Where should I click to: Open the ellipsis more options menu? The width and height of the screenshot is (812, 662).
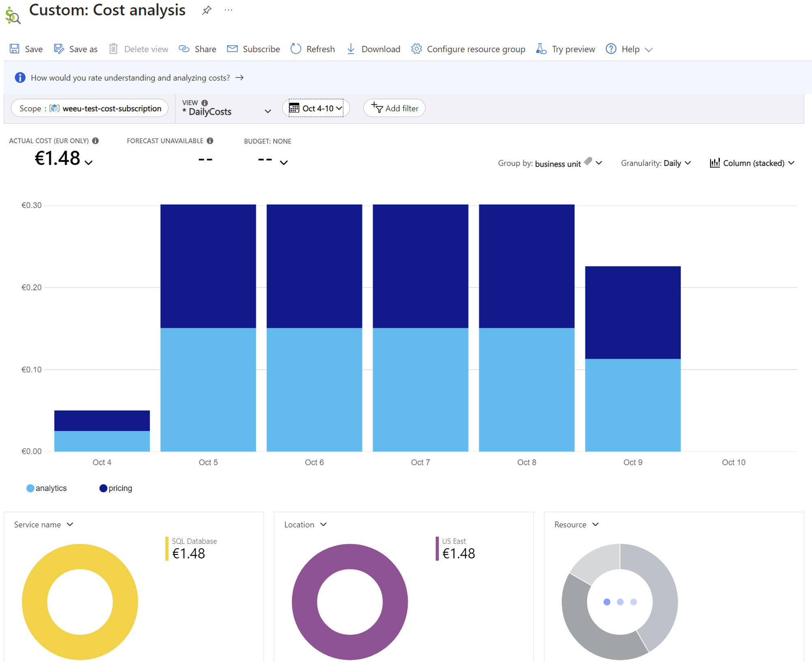(228, 10)
